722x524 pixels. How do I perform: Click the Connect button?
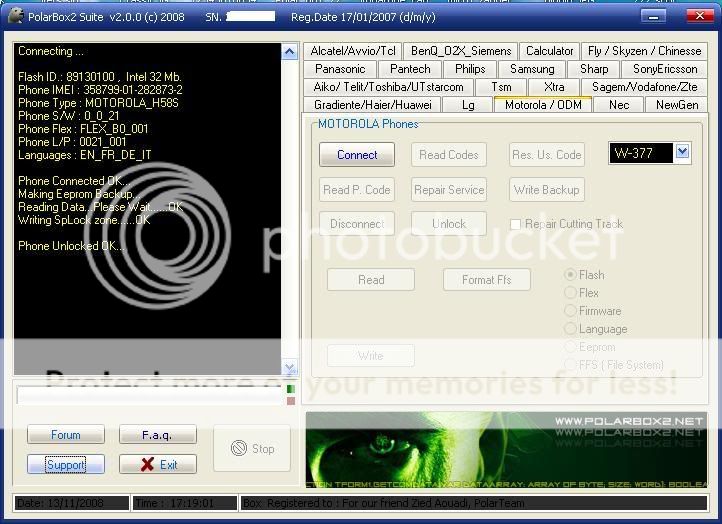pos(357,154)
